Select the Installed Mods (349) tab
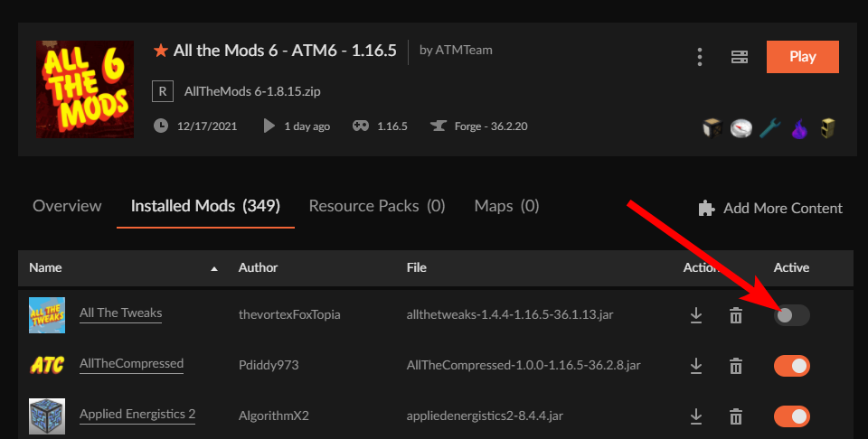868x439 pixels. coord(205,206)
